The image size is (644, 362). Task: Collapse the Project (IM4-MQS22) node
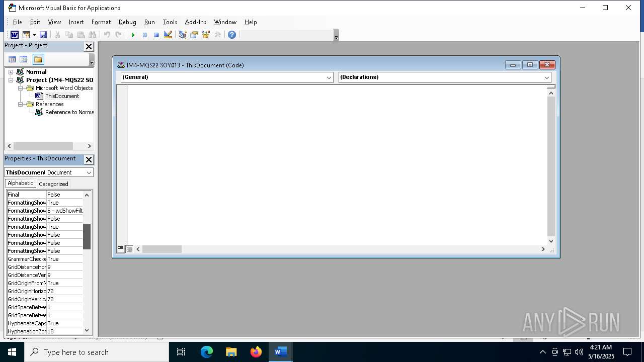(11, 80)
